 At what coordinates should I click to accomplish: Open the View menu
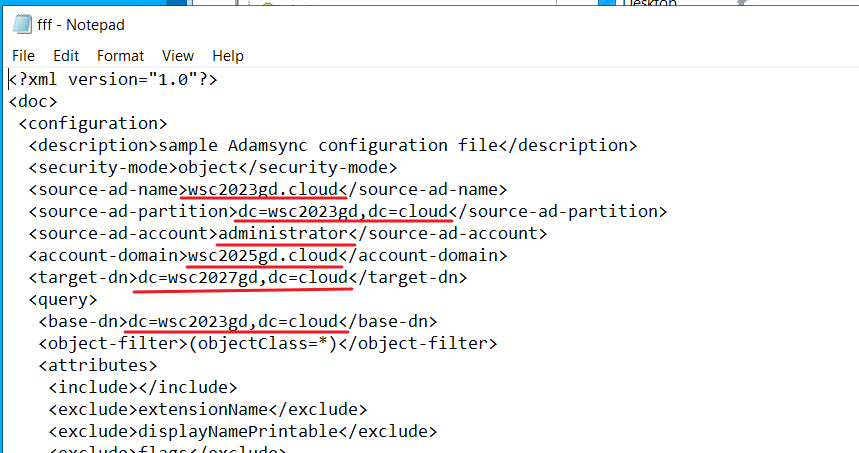177,56
